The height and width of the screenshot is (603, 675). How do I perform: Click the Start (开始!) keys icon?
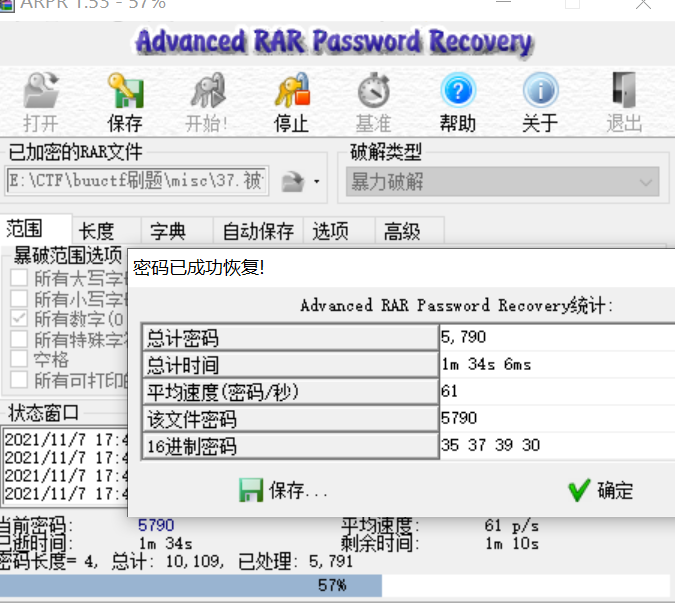coord(208,90)
